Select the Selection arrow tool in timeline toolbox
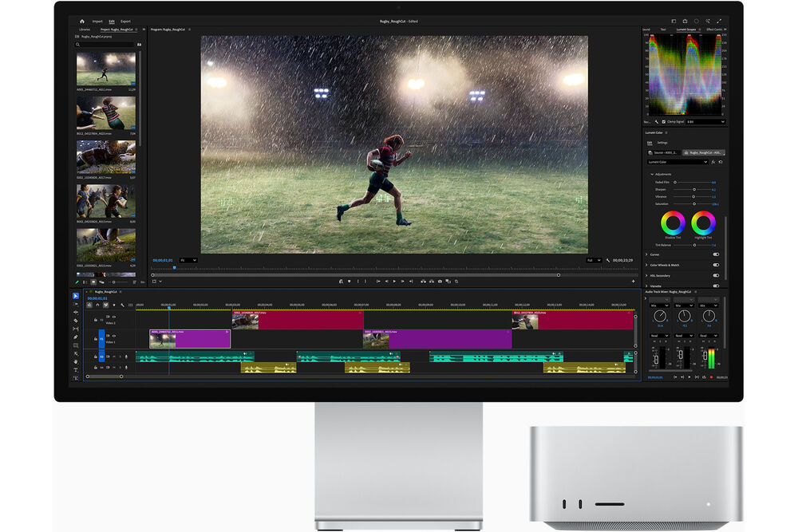798x532 pixels. (76, 296)
